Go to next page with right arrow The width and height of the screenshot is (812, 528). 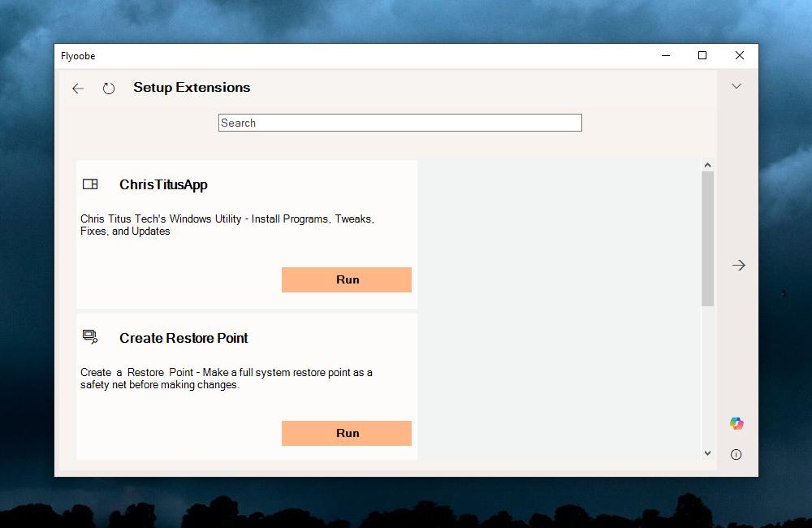pyautogui.click(x=738, y=266)
